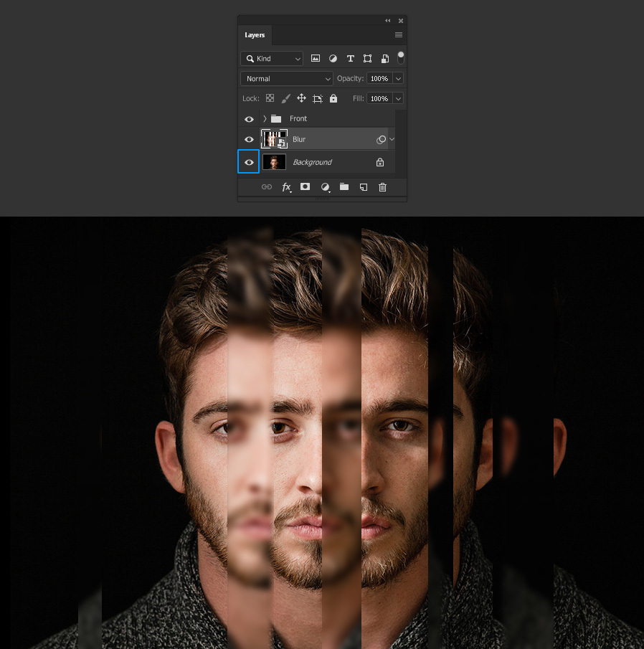Lock transparent pixels

click(270, 98)
